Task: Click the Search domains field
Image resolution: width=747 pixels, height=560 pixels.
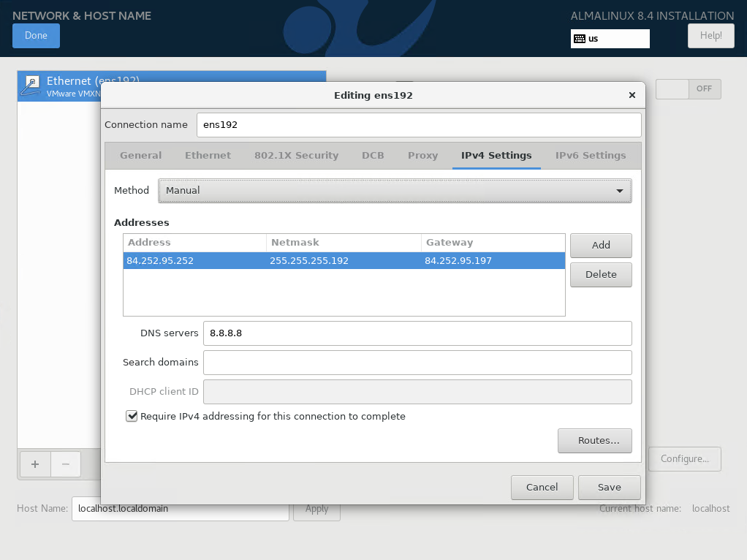Action: click(417, 363)
